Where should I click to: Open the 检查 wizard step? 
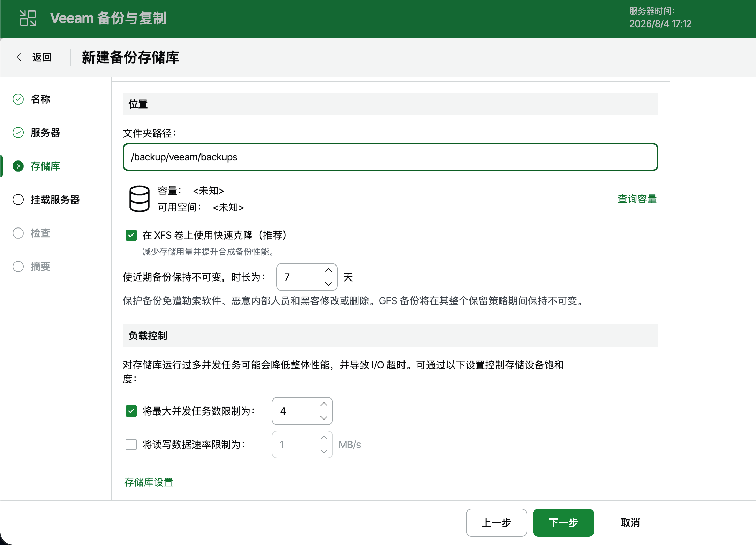pos(40,233)
